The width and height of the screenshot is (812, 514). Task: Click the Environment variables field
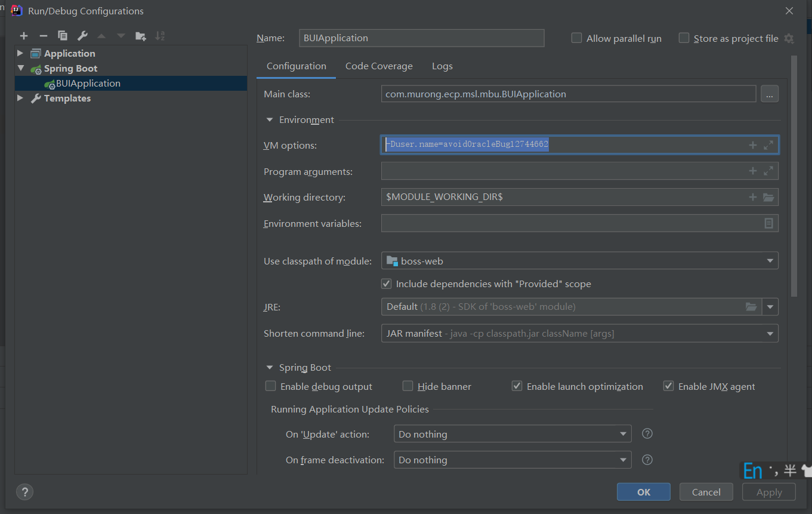579,223
